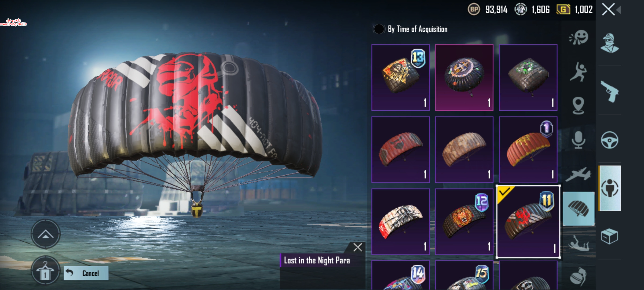
Task: Switch to the steering wheel vehicles tab
Action: coord(609,140)
